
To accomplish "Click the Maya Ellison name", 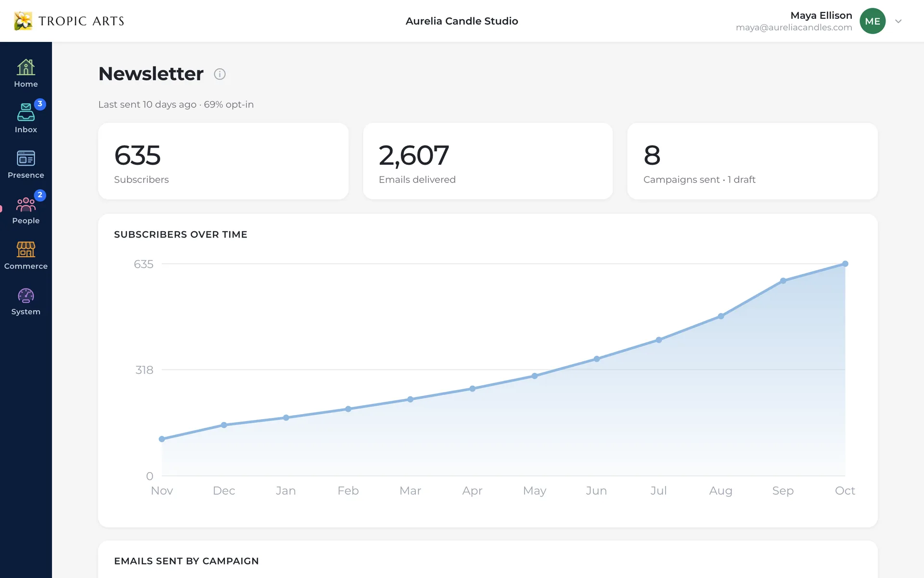I will click(821, 15).
